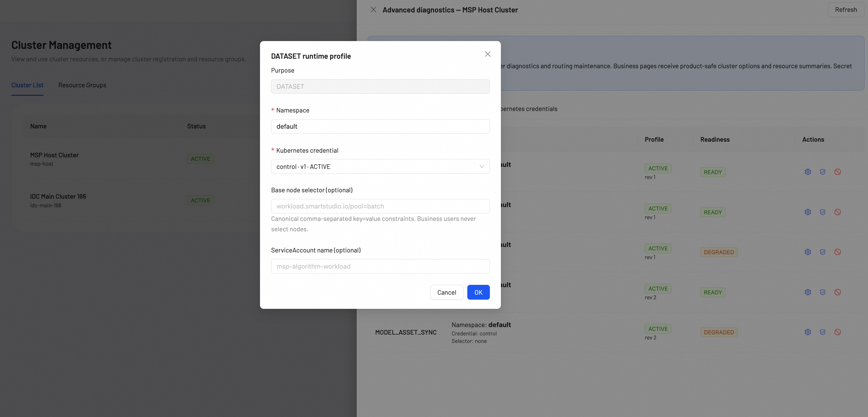
Task: Expand the Kubernetes credential dropdown
Action: pos(380,167)
